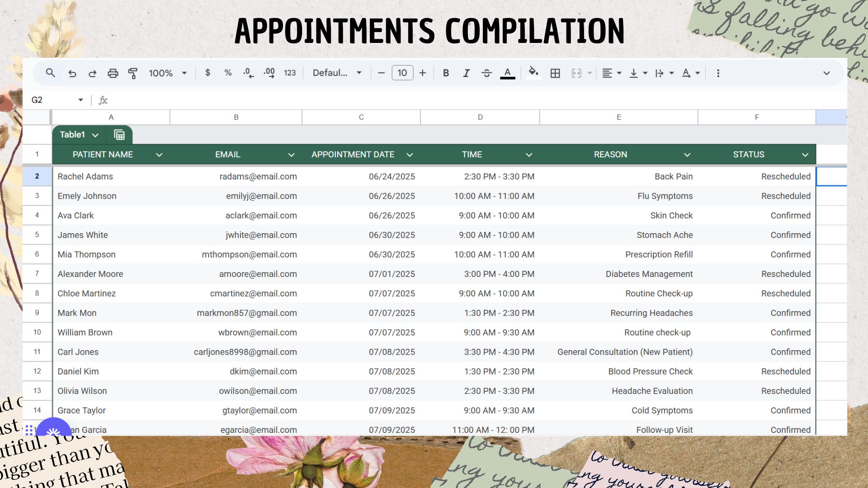The width and height of the screenshot is (868, 488).
Task: Click the Headache Evaluation cell
Action: pos(619,391)
